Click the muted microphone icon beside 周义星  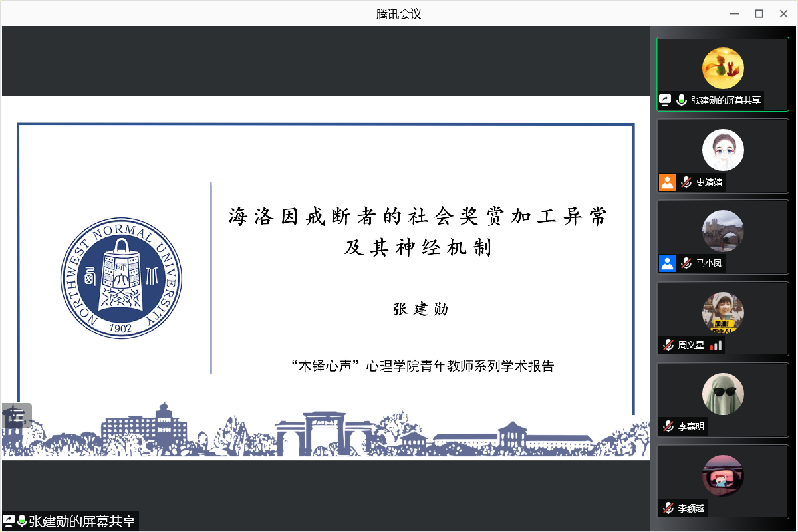click(668, 345)
